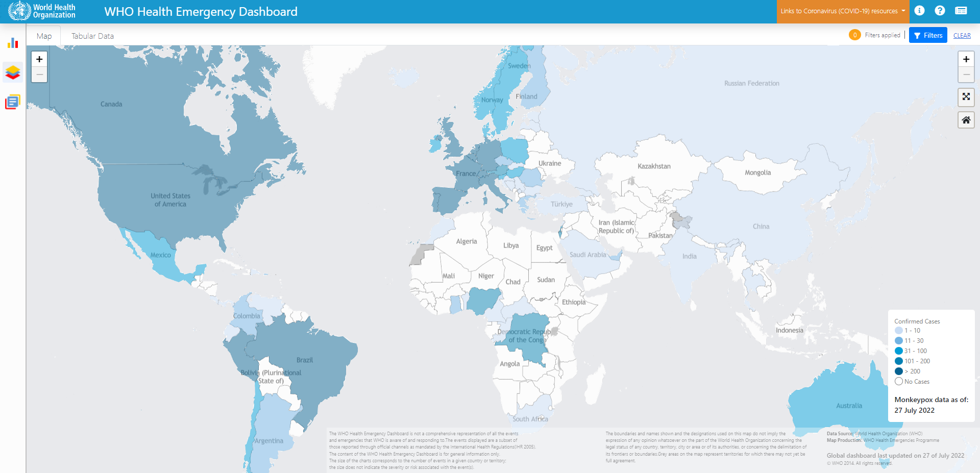Zoom in with the left map plus button
This screenshot has height=473, width=980.
coord(39,59)
